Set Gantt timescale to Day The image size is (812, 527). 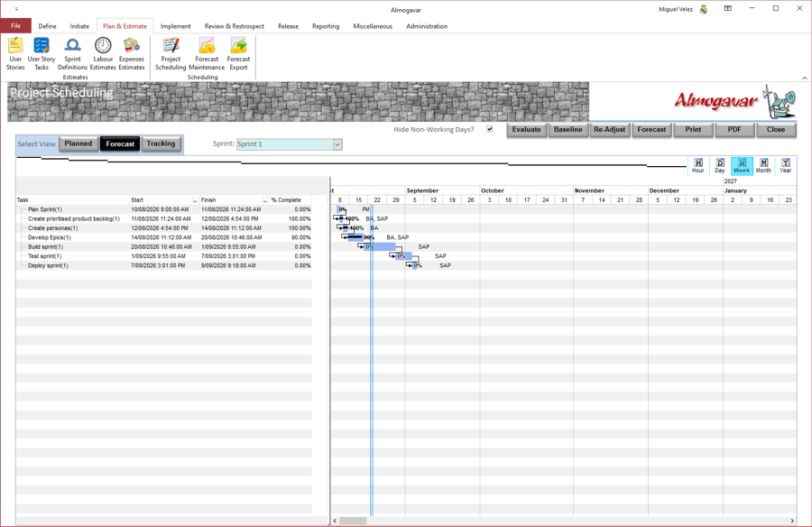click(x=720, y=166)
